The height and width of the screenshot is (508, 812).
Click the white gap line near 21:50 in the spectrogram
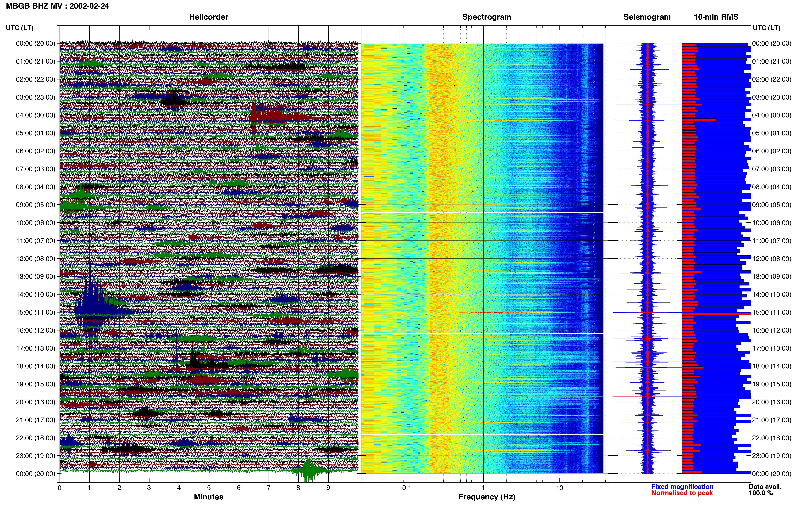[x=482, y=434]
